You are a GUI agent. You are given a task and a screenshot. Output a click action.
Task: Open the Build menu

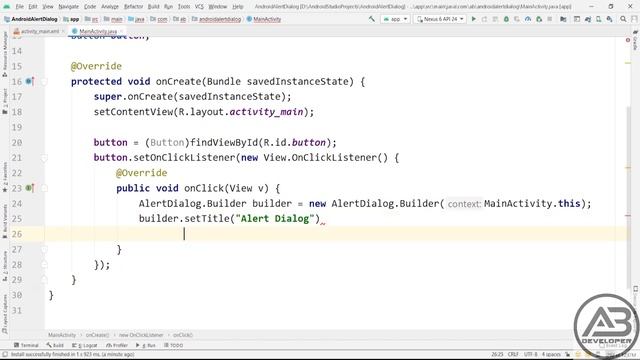153,7
